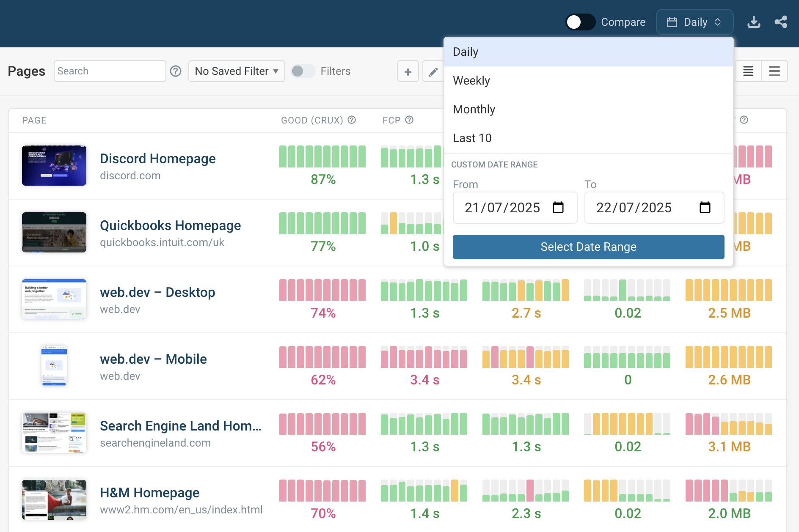
Task: Select Weekly option in menu
Action: point(588,80)
